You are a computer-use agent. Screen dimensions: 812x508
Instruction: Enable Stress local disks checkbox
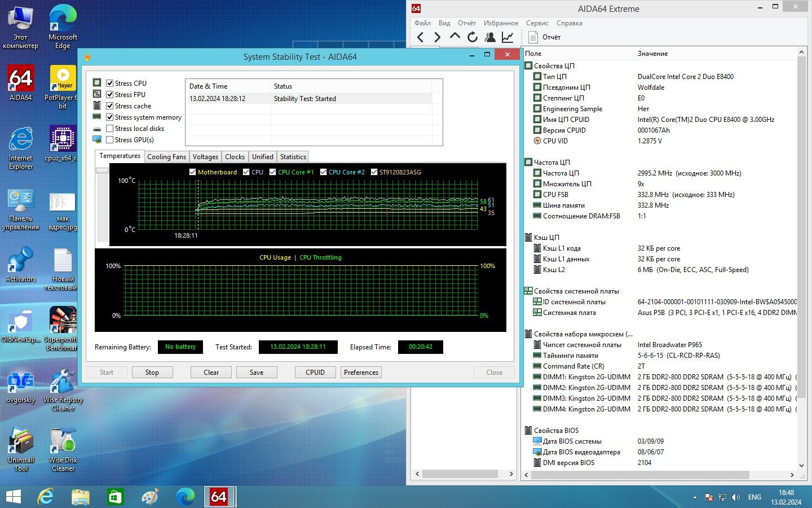coord(110,128)
